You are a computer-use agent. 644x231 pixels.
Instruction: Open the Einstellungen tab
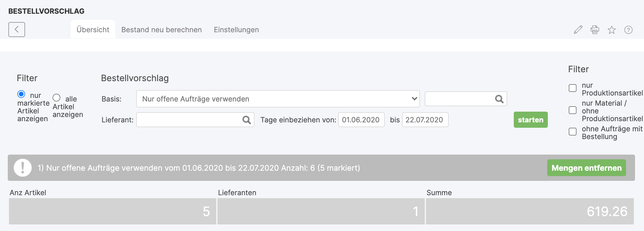click(x=236, y=30)
